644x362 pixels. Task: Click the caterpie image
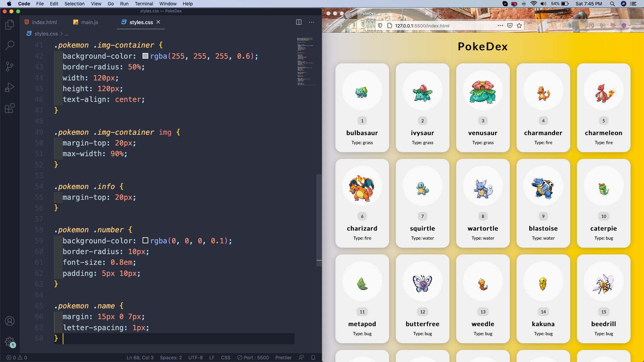pos(604,189)
